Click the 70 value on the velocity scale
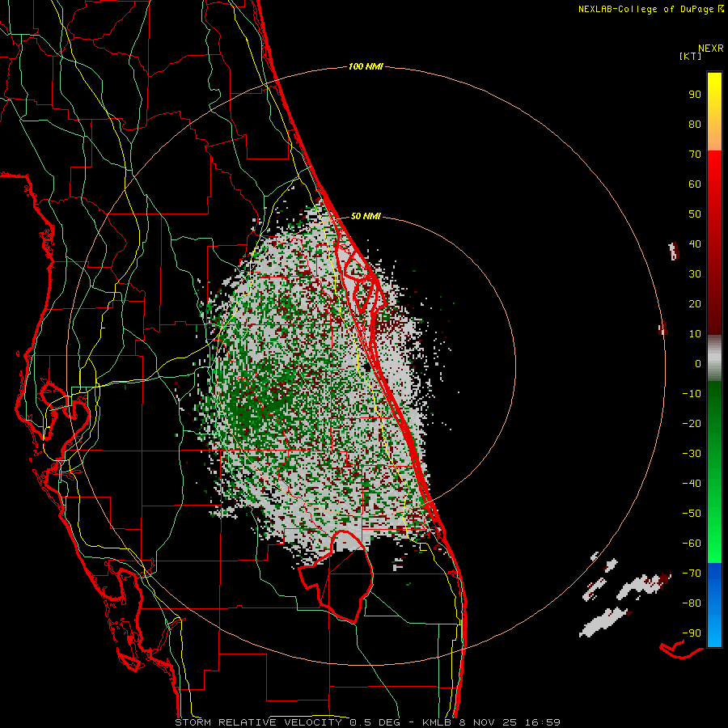This screenshot has height=728, width=728. [x=695, y=154]
